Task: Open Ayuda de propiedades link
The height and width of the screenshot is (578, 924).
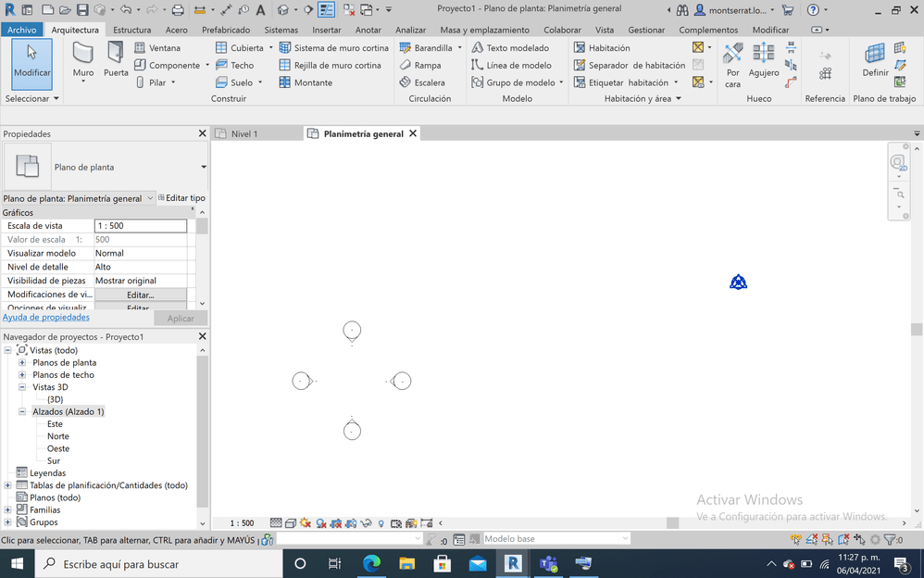Action: (x=46, y=318)
